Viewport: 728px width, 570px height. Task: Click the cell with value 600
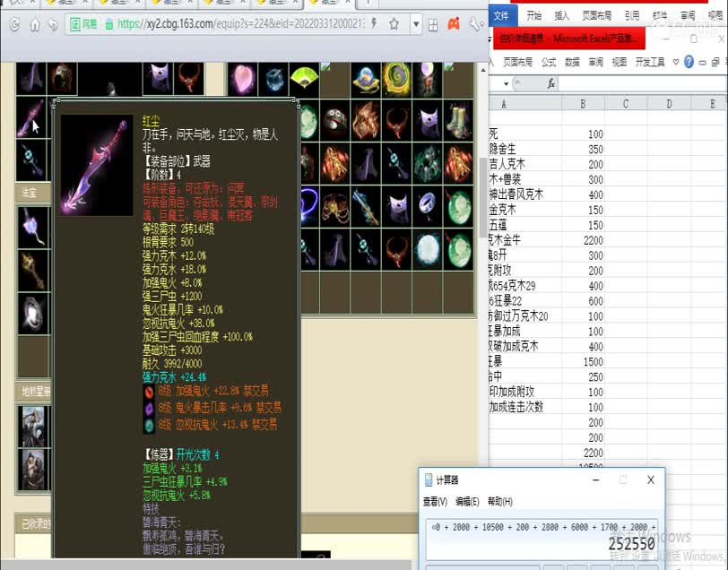[x=583, y=301]
